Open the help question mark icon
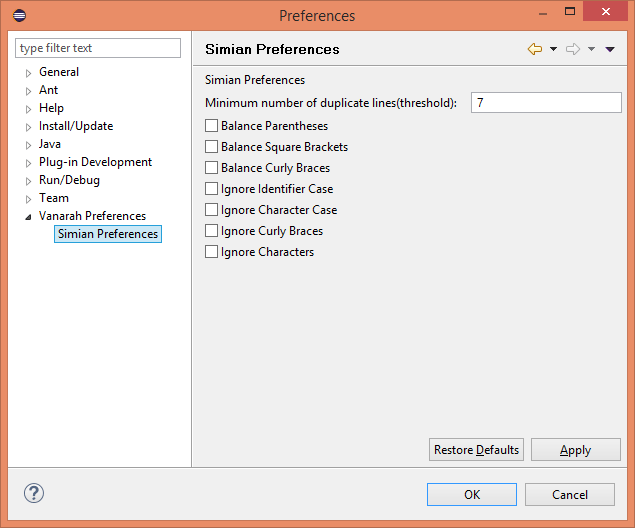 tap(34, 493)
